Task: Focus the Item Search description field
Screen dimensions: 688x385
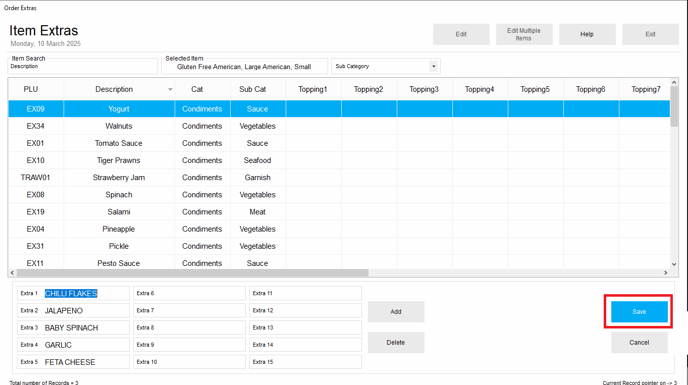Action: [82, 66]
